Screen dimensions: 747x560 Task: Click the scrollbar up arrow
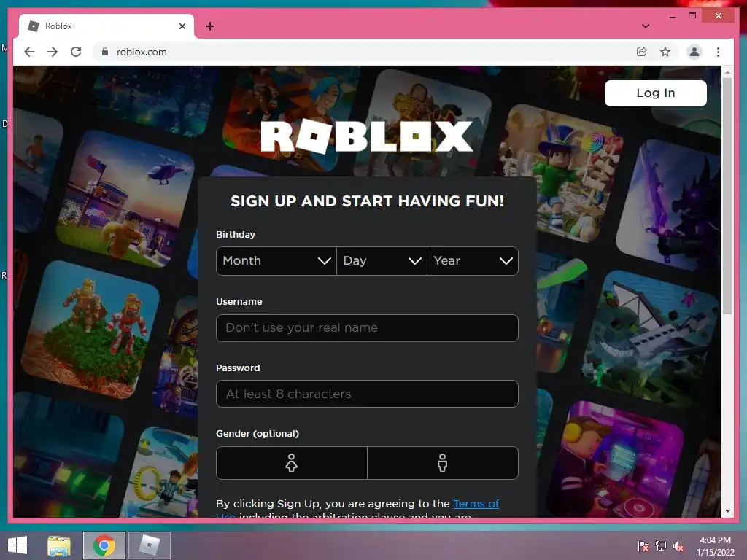coord(727,72)
